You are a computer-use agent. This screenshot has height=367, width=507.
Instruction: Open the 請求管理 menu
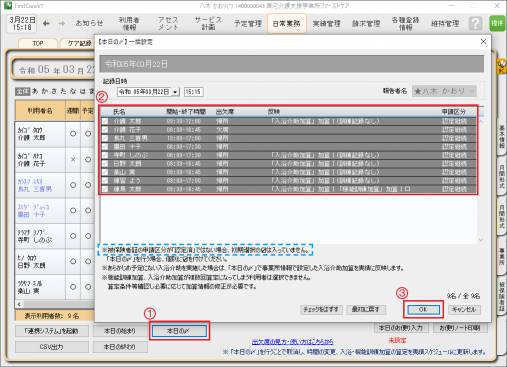366,24
